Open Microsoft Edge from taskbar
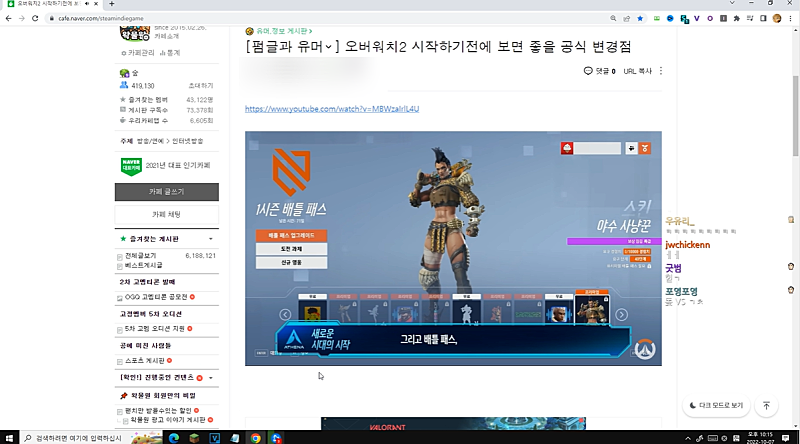Screen dimensions: 800x444 (x=173, y=438)
